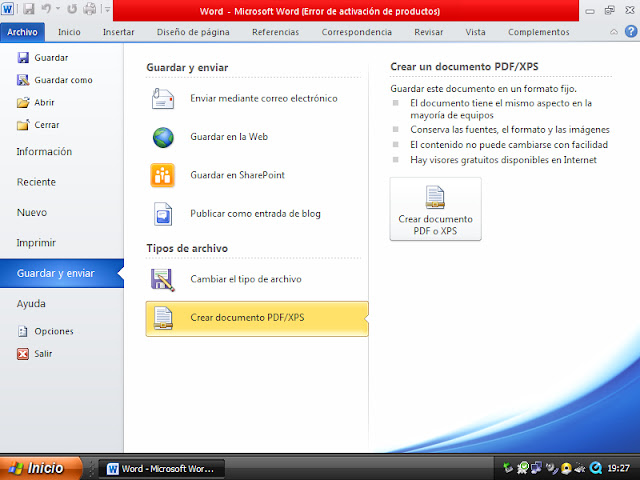Switch to the Insertar ribbon tab

(x=118, y=32)
